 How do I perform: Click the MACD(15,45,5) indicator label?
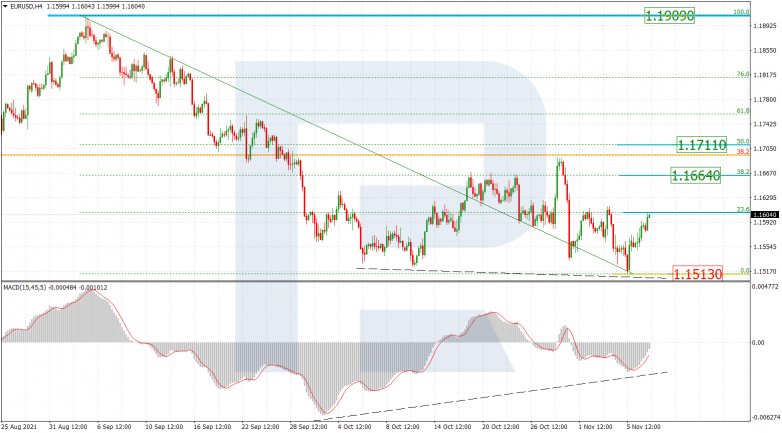point(23,287)
